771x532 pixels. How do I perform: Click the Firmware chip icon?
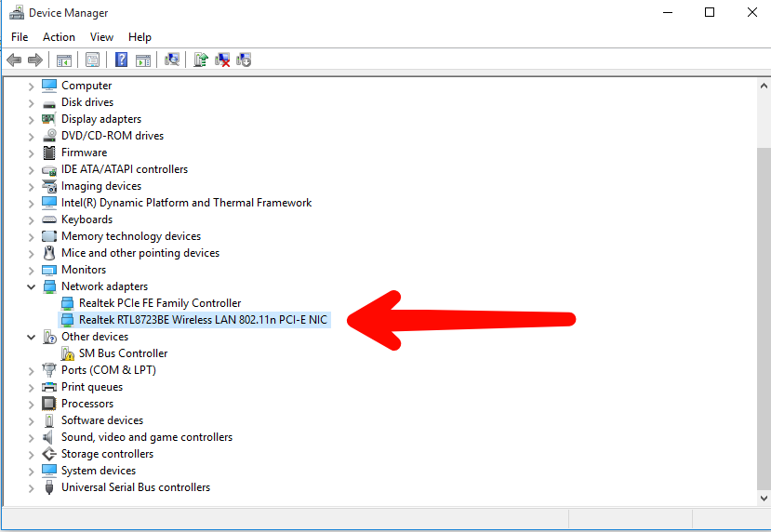click(x=49, y=153)
